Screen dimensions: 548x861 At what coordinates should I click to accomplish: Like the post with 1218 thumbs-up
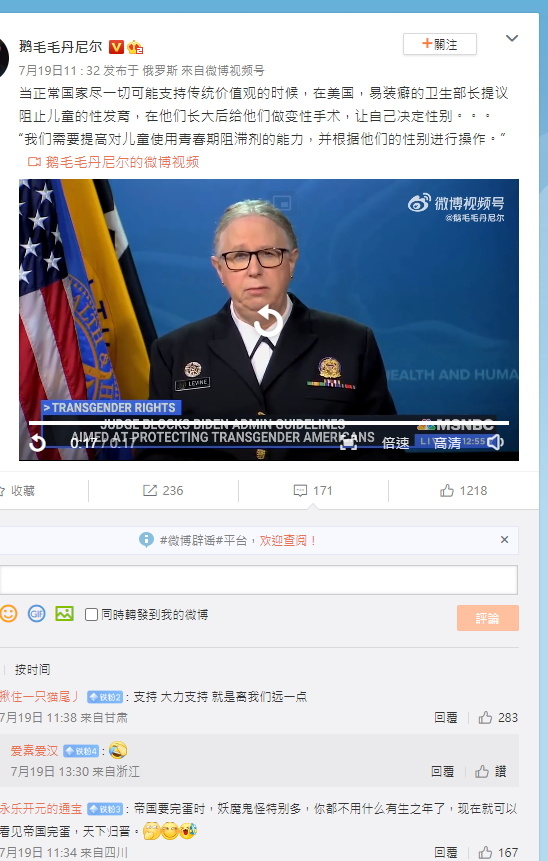(463, 490)
